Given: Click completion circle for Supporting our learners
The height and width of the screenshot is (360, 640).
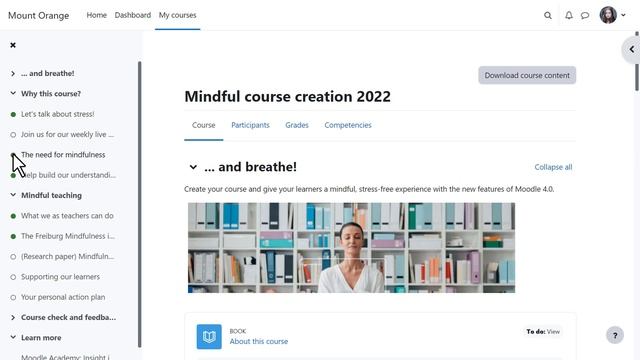Looking at the screenshot, I should (x=13, y=277).
